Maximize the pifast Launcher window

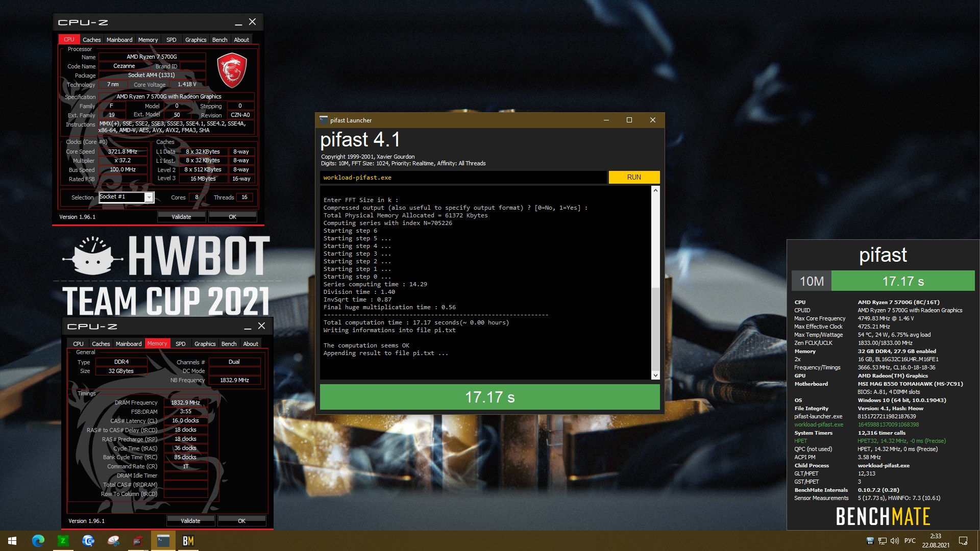629,120
